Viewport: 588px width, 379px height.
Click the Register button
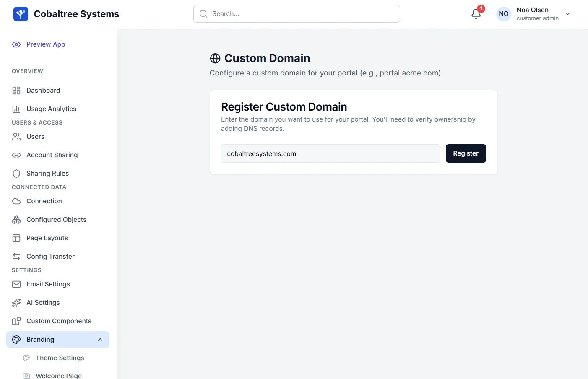(x=466, y=153)
